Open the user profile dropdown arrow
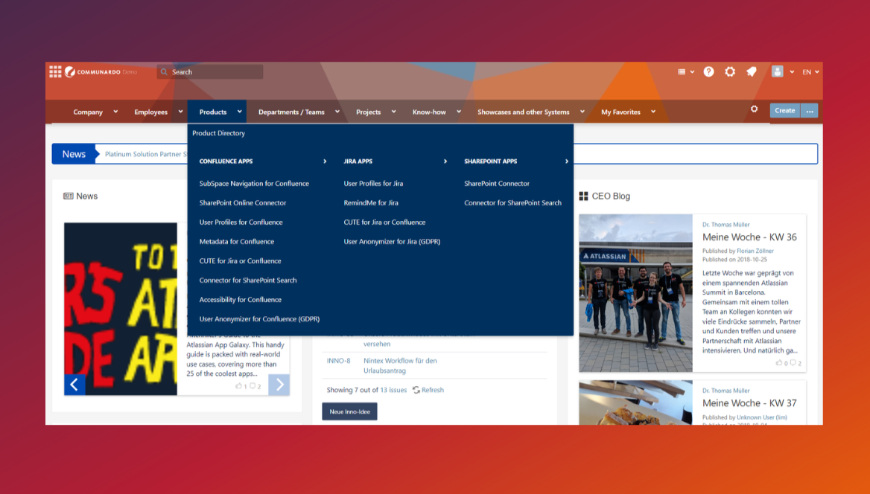The height and width of the screenshot is (494, 870). (792, 72)
